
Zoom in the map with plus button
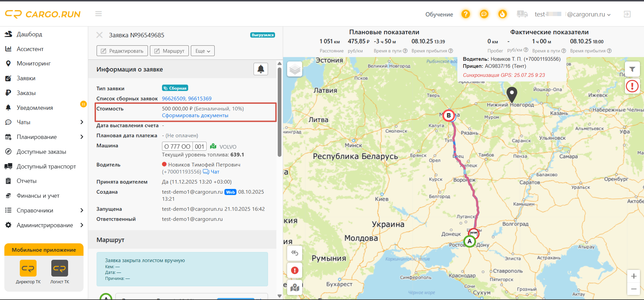click(634, 276)
